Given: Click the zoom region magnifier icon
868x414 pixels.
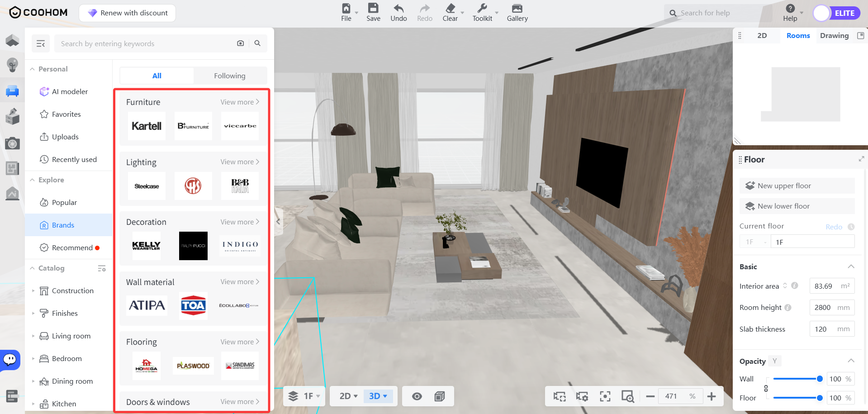Looking at the screenshot, I should 627,396.
